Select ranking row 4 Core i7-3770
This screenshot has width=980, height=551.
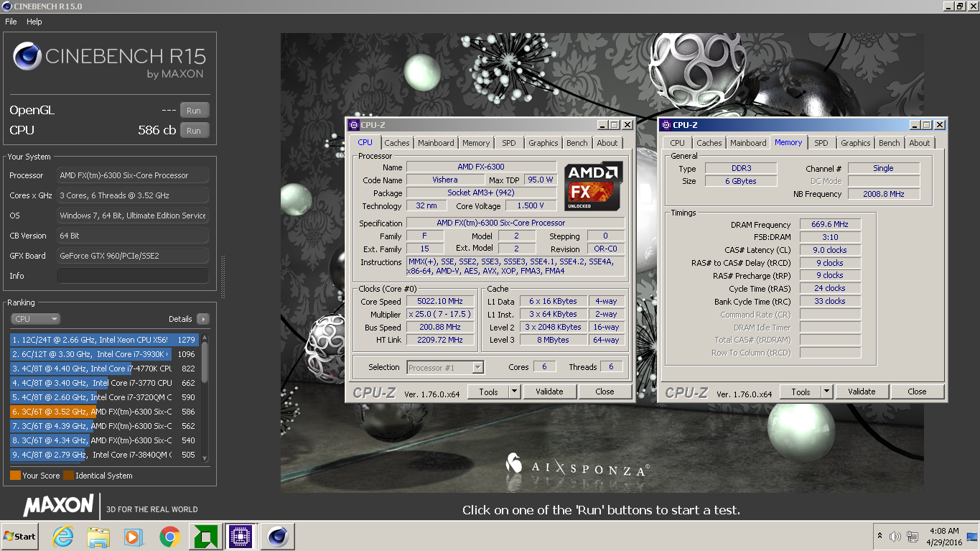104,383
